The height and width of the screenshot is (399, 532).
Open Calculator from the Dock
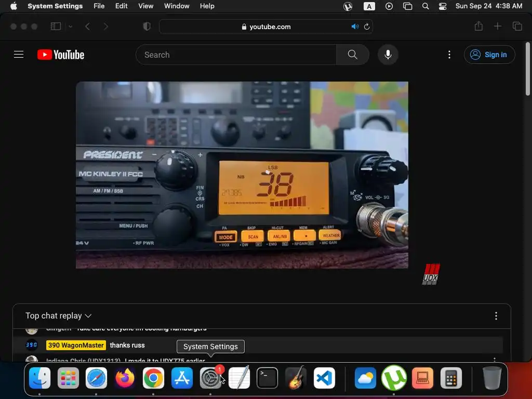click(451, 378)
